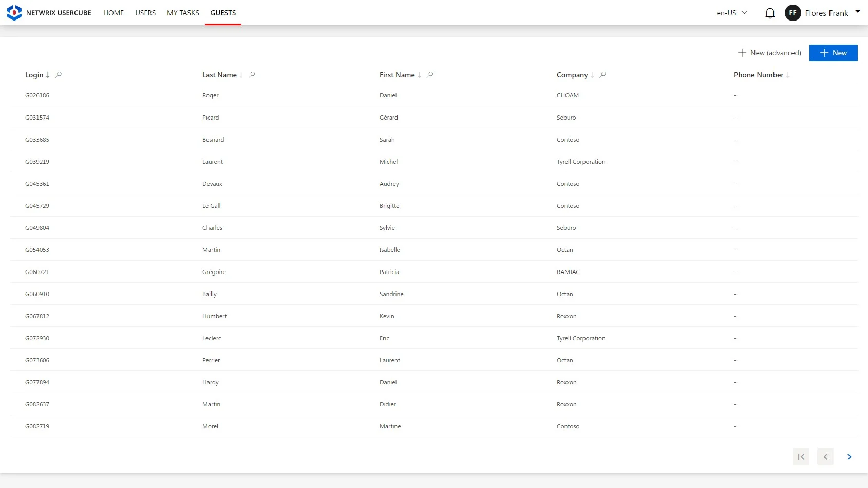
Task: Click the First Name column header
Action: (397, 75)
